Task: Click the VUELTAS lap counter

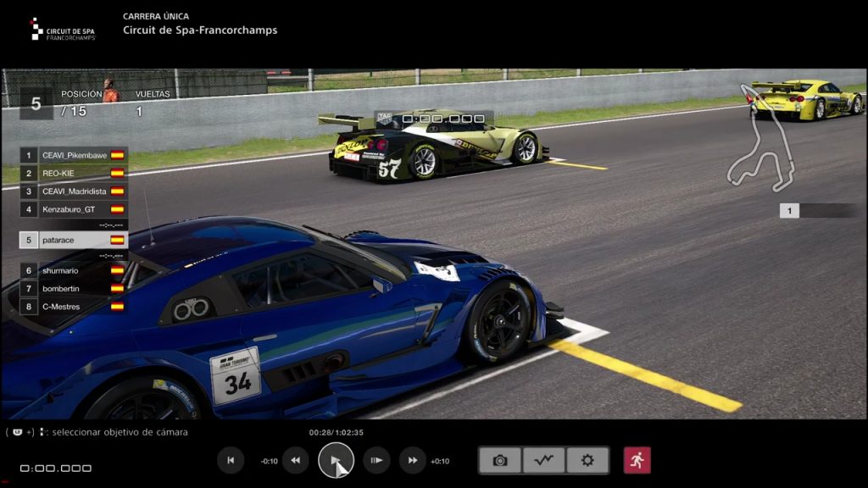Action: [152, 103]
